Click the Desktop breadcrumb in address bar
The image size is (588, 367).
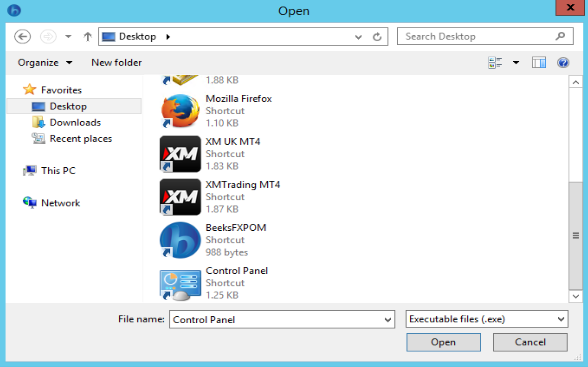point(137,37)
